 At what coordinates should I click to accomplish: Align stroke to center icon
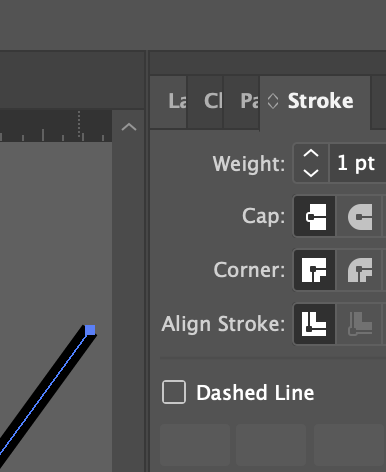click(x=314, y=324)
